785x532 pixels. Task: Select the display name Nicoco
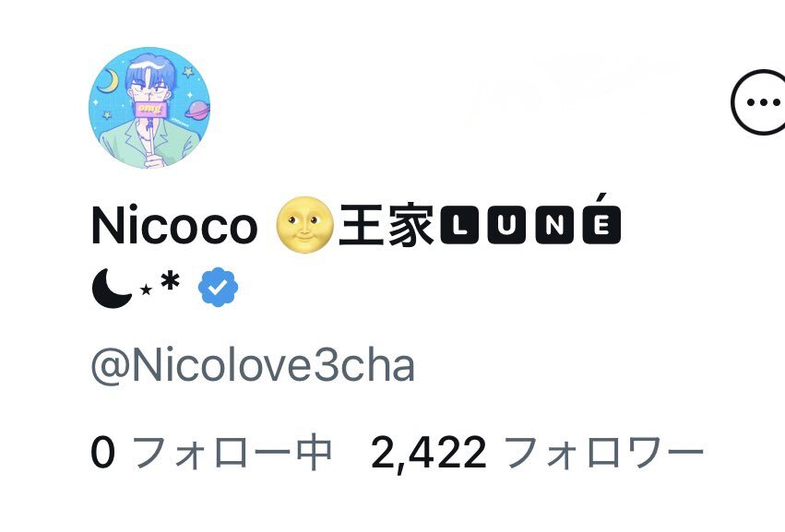pos(174,226)
